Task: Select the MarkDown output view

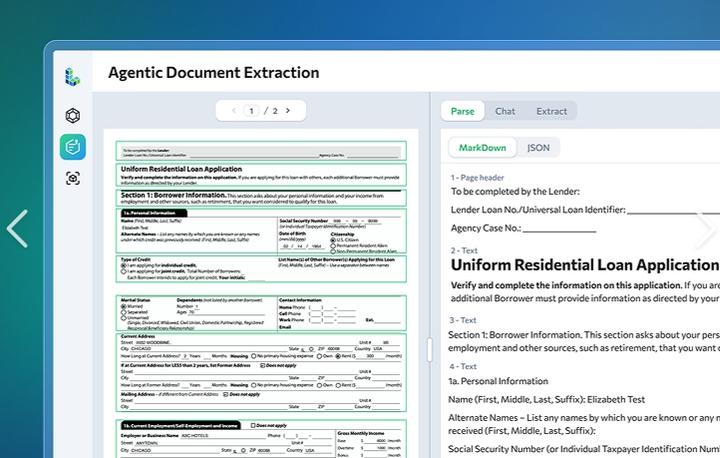Action: [482, 148]
